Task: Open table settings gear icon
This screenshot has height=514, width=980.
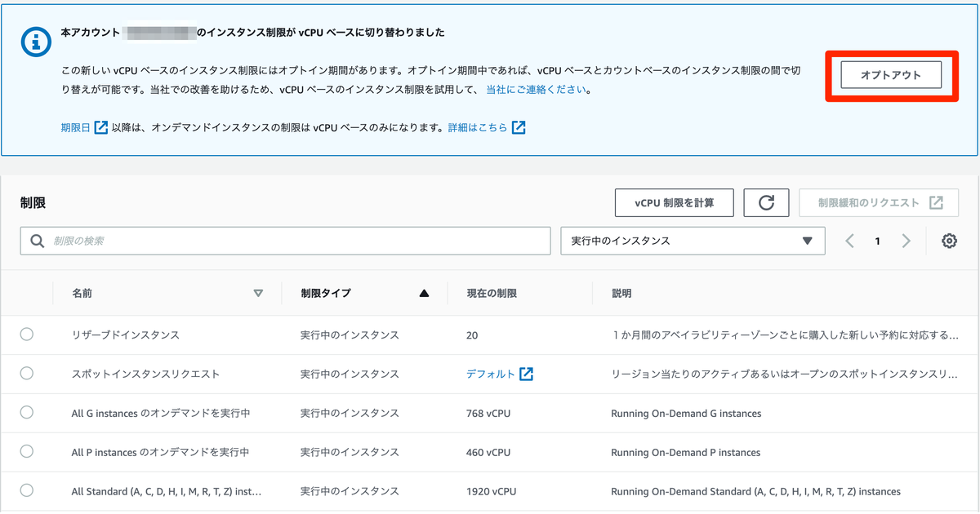Action: [x=949, y=241]
